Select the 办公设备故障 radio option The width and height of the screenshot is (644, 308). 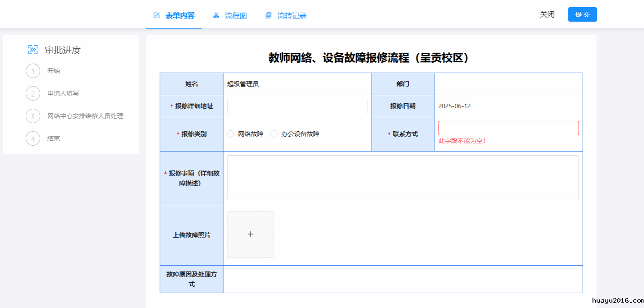pos(274,134)
